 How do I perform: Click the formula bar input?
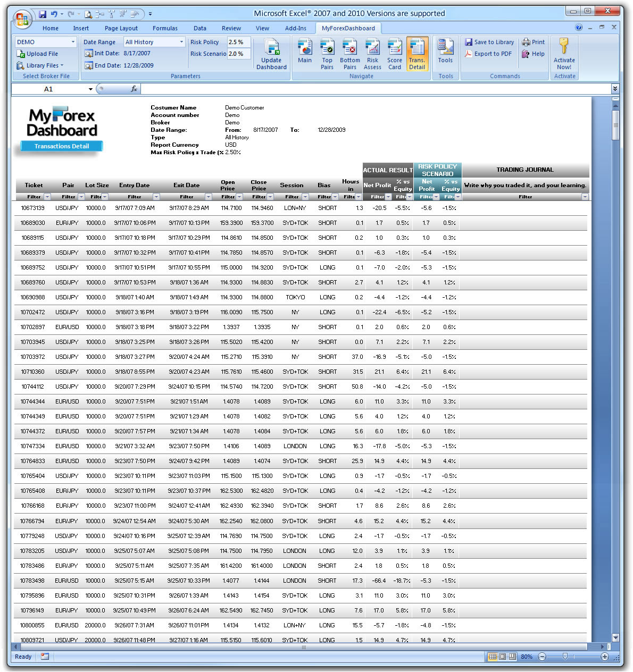(x=376, y=89)
